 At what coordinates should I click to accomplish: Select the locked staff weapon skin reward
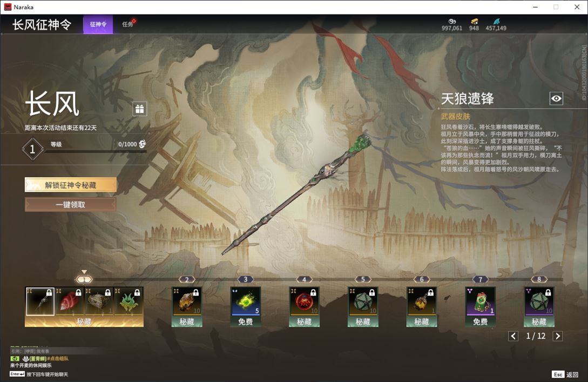click(40, 301)
